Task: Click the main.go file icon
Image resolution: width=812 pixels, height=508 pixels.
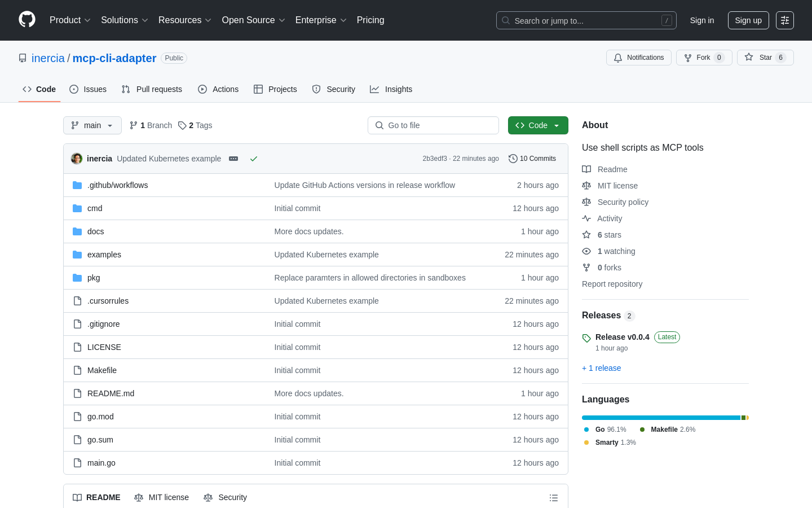Action: point(77,463)
